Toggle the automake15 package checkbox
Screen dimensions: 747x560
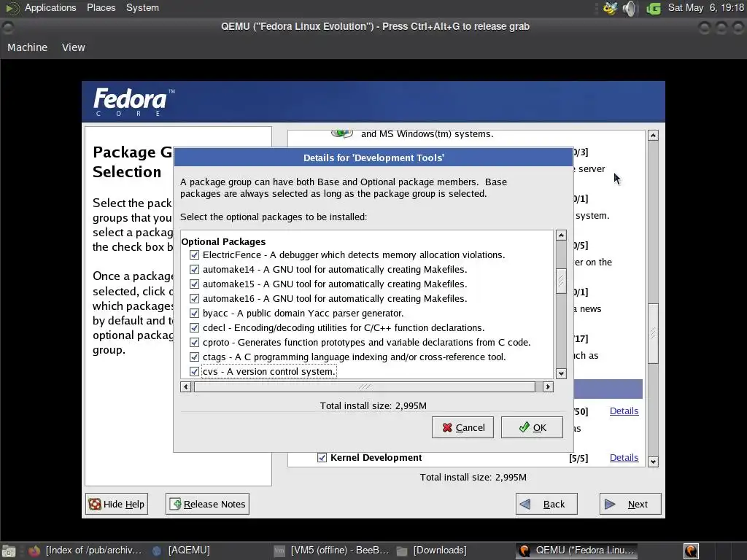(194, 284)
